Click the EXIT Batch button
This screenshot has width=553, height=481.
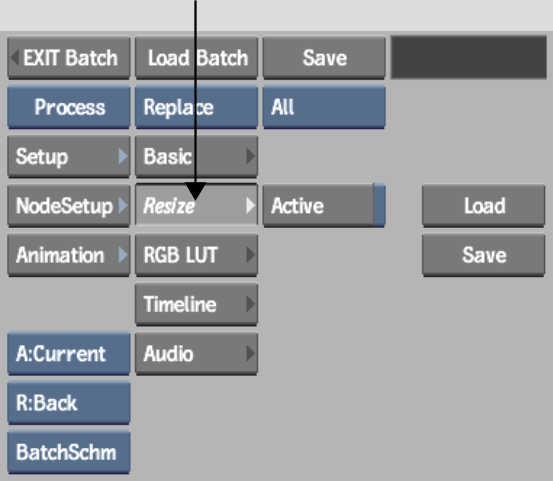point(69,58)
